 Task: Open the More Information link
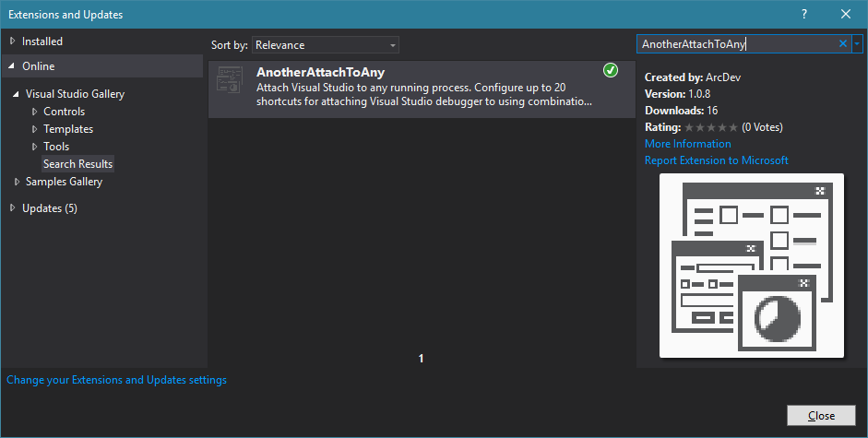coord(687,144)
